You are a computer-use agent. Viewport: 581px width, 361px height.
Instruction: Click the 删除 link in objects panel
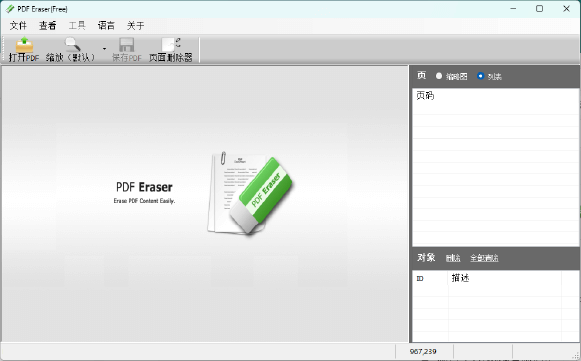click(x=453, y=258)
